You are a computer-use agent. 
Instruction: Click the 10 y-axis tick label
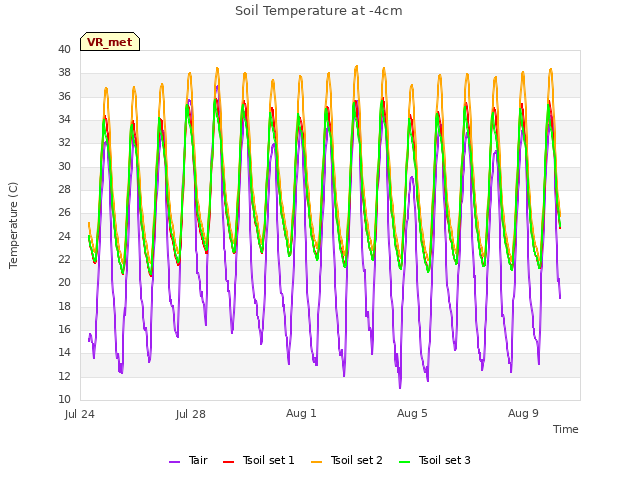pyautogui.click(x=64, y=400)
